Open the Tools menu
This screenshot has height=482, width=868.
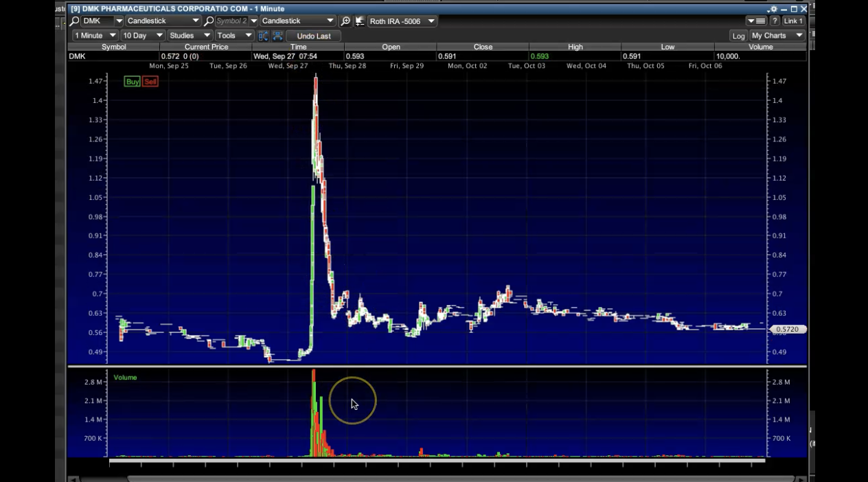coord(233,36)
